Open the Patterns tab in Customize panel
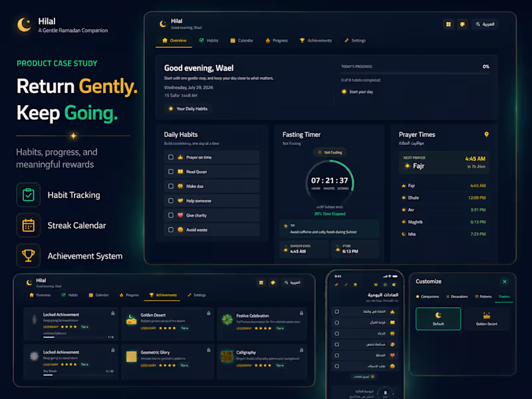The width and height of the screenshot is (532, 399). tap(483, 297)
